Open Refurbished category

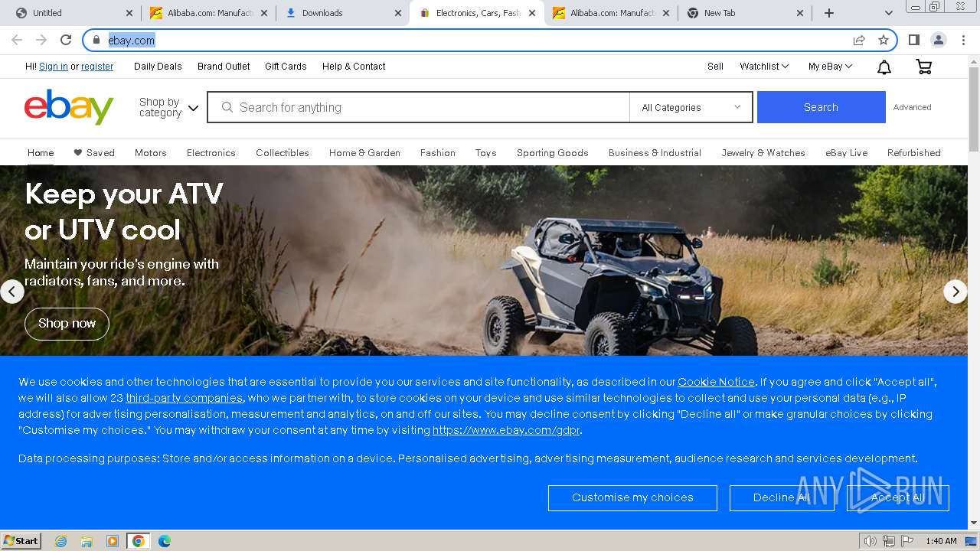click(914, 153)
